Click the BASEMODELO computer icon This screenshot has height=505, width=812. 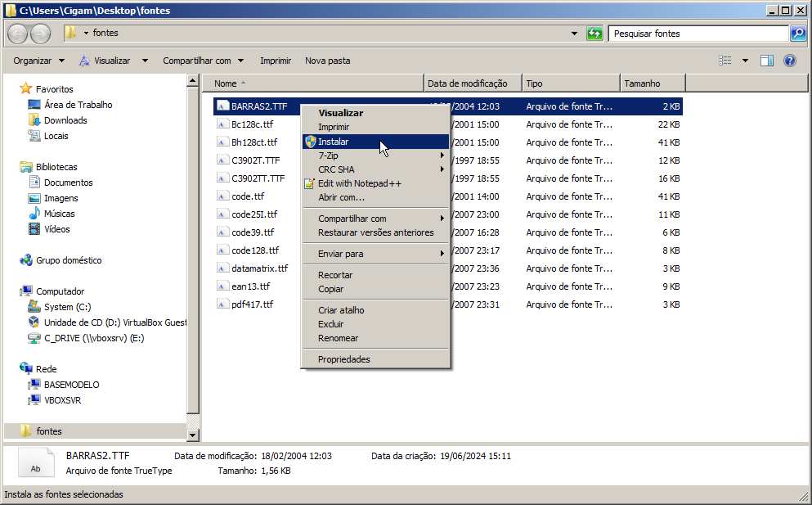tap(34, 385)
